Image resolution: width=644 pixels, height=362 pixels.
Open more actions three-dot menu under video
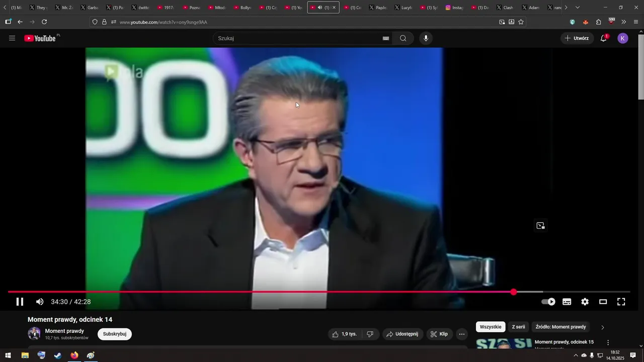click(462, 334)
